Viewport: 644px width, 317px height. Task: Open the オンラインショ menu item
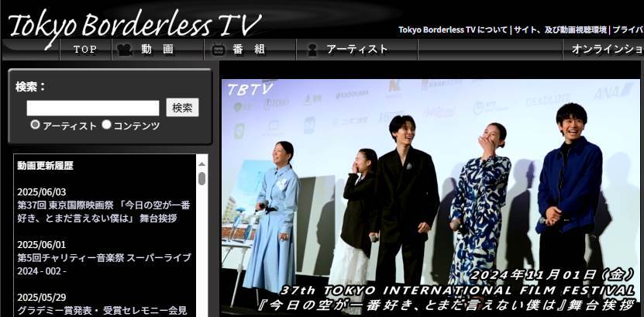coord(604,50)
